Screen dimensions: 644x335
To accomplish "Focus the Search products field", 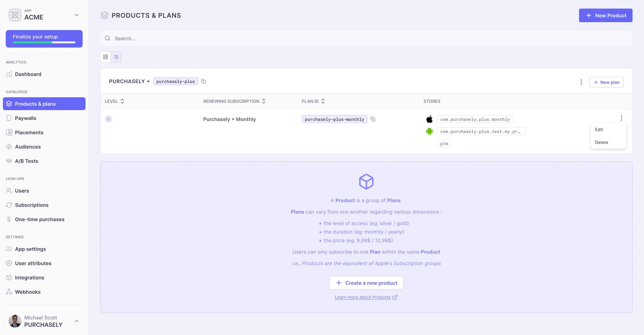I will click(x=366, y=38).
